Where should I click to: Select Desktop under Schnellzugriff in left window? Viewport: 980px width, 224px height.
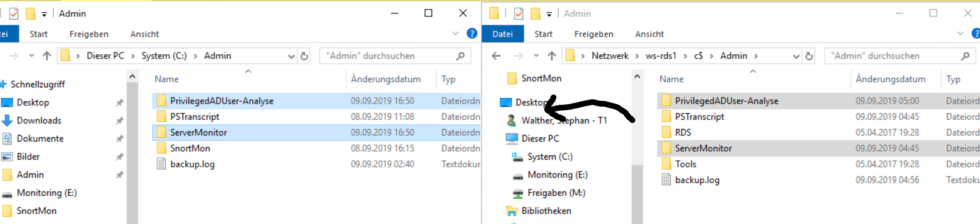click(33, 102)
